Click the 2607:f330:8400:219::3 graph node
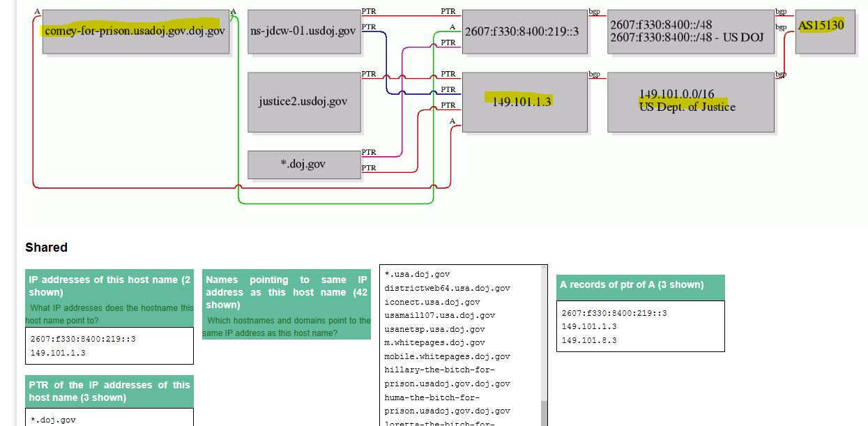The height and width of the screenshot is (426, 868). (523, 31)
